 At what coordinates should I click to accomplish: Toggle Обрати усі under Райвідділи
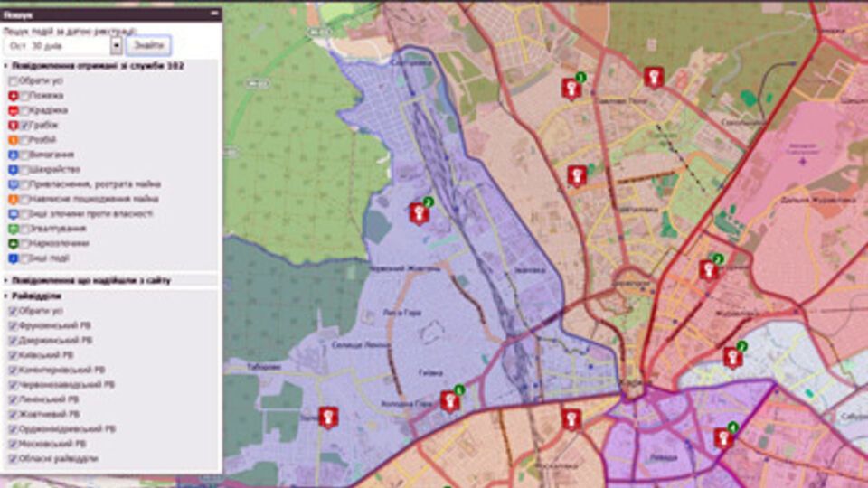(13, 311)
